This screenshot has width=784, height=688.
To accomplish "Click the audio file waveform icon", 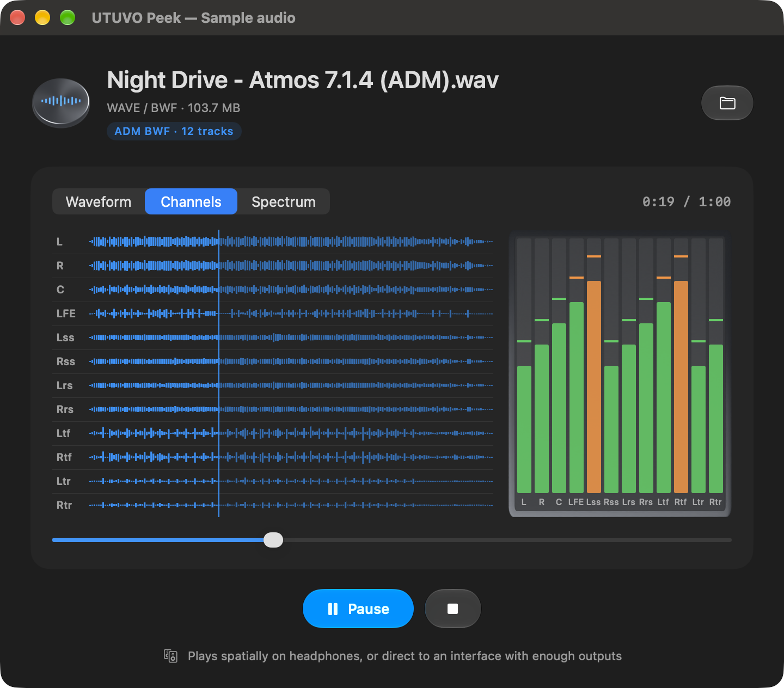I will tap(61, 103).
